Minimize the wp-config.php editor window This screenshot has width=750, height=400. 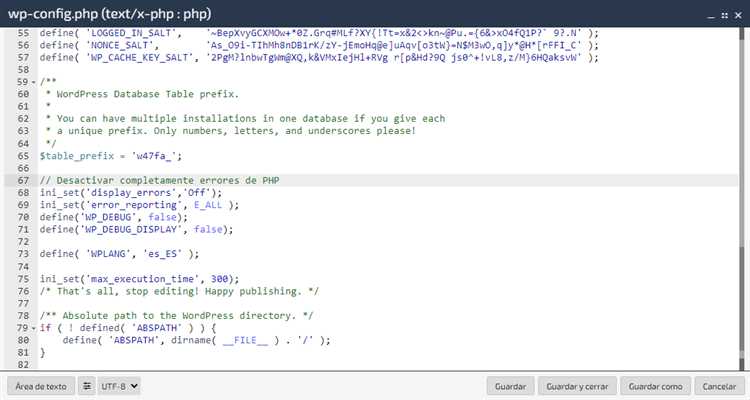711,16
